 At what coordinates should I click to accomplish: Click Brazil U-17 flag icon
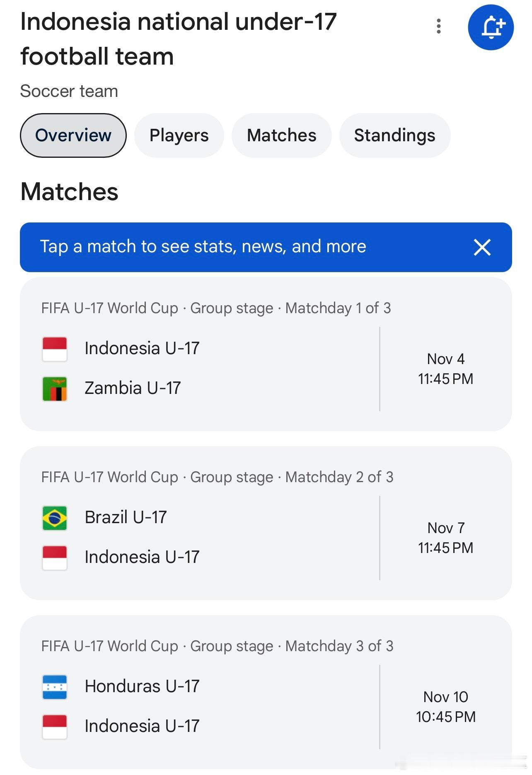tap(55, 518)
